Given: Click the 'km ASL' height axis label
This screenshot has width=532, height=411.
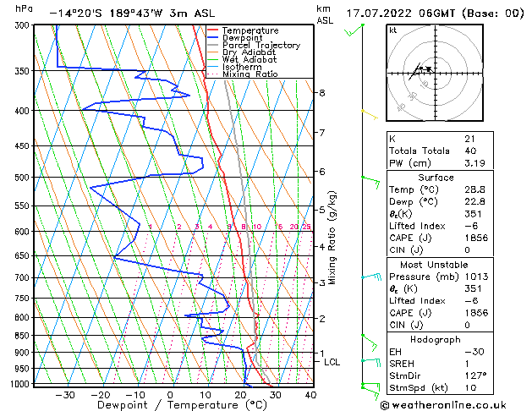Looking at the screenshot, I should (x=325, y=14).
